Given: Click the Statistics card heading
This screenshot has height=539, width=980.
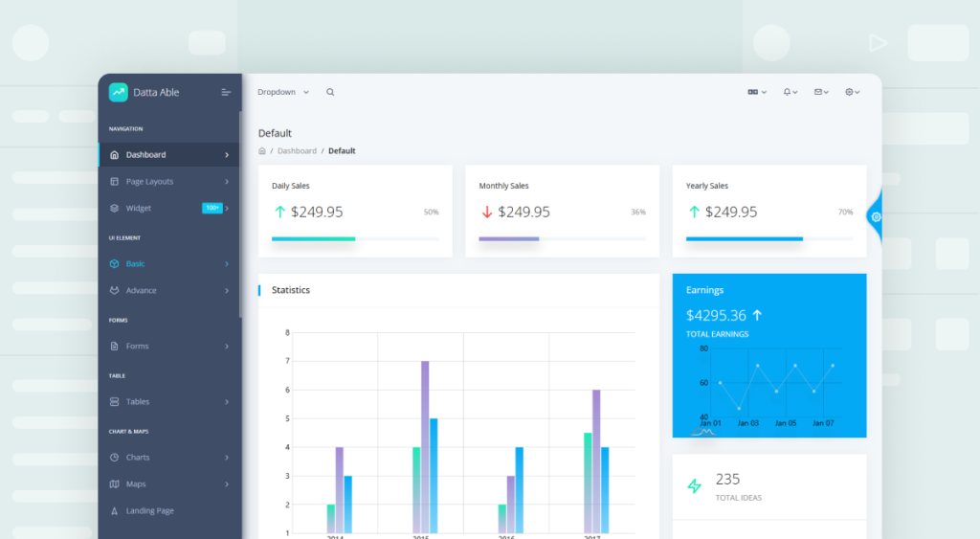Looking at the screenshot, I should point(291,290).
